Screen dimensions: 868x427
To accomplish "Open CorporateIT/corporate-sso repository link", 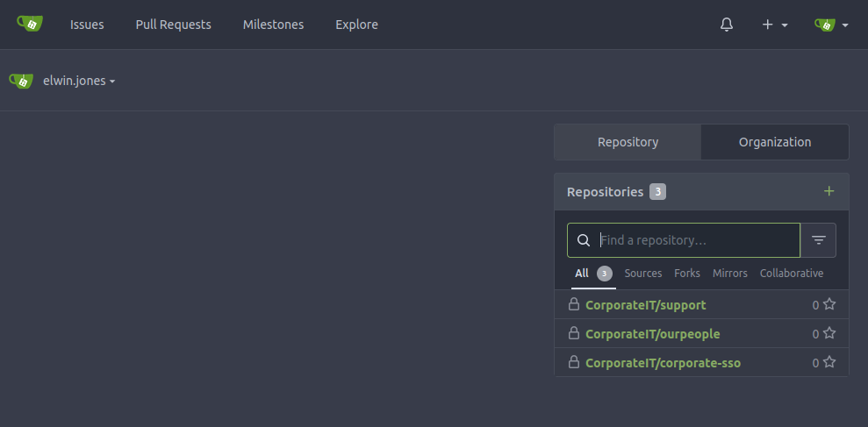I will [663, 363].
